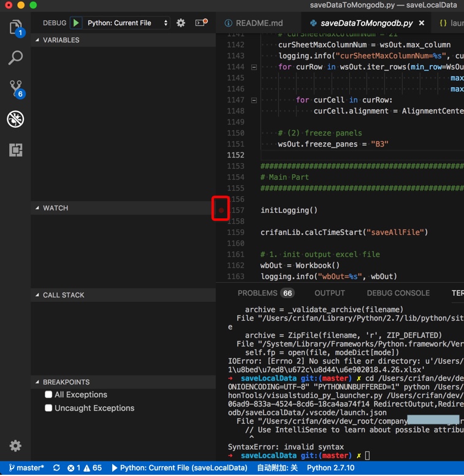Fold the code block at line 1144
The height and width of the screenshot is (476, 464).
pyautogui.click(x=254, y=67)
